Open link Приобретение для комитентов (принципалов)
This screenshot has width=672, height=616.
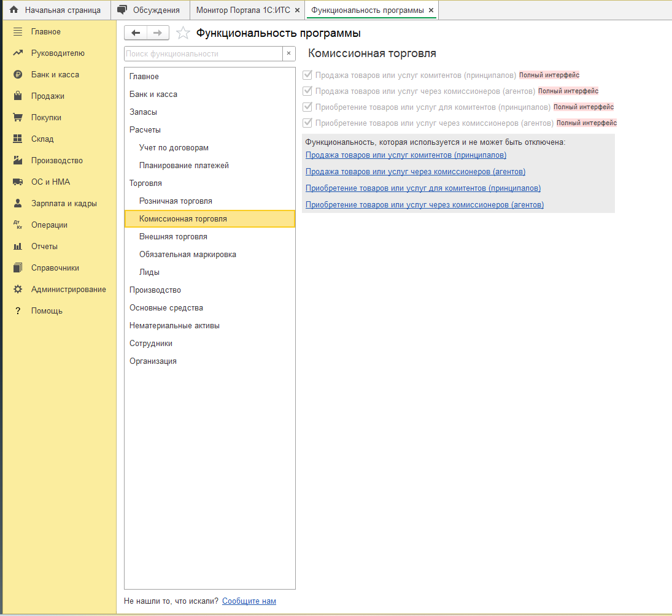tap(423, 188)
